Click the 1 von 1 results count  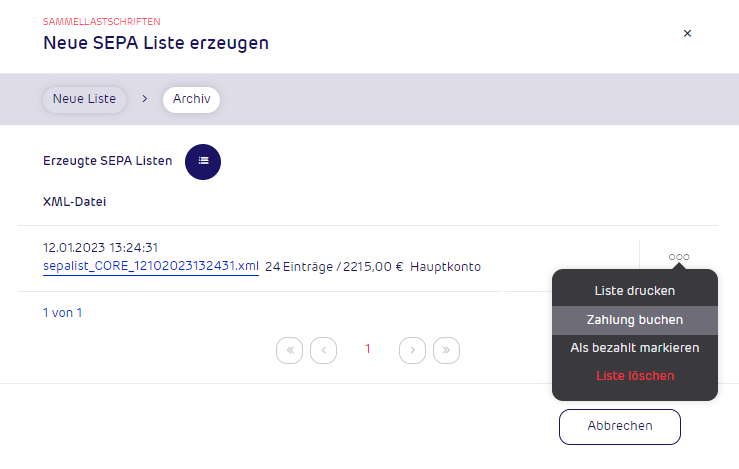63,313
